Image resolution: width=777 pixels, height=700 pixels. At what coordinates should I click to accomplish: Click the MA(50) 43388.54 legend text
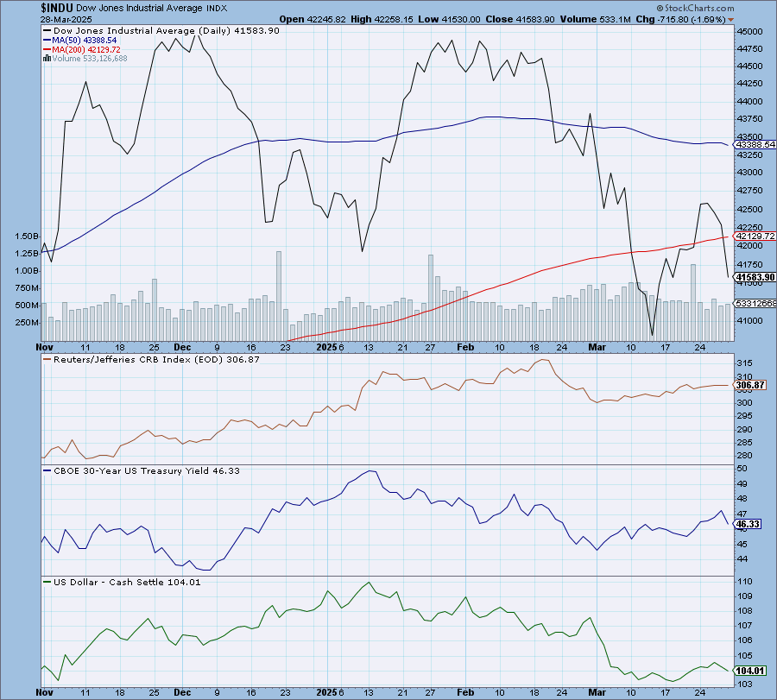[x=85, y=40]
